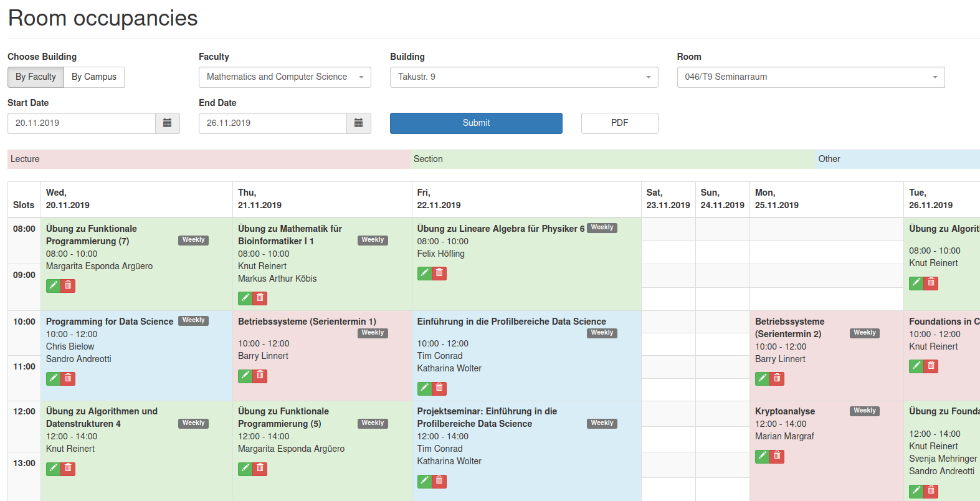Edit Übung zu Mathematik für Bioinformatiker entry
The height and width of the screenshot is (501, 980).
coord(245,298)
